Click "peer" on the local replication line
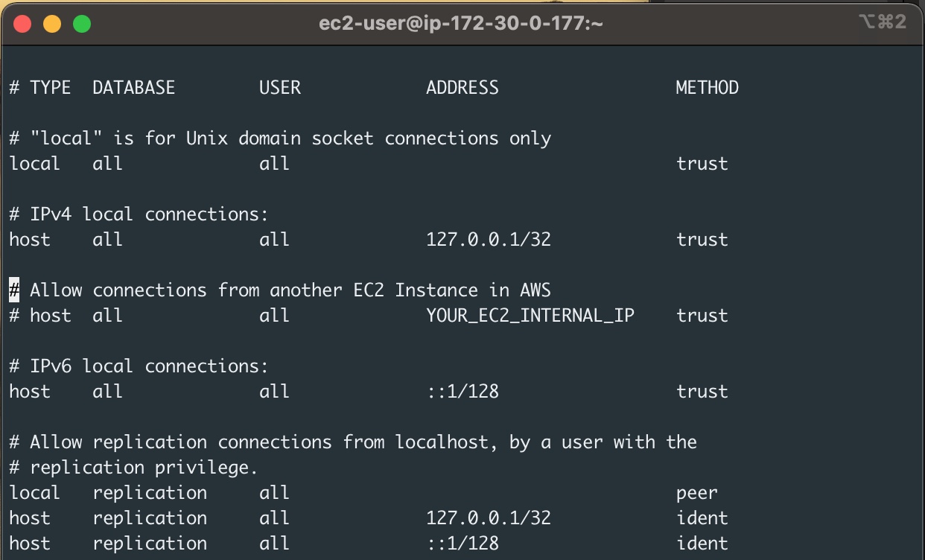The width and height of the screenshot is (925, 560). click(x=696, y=493)
